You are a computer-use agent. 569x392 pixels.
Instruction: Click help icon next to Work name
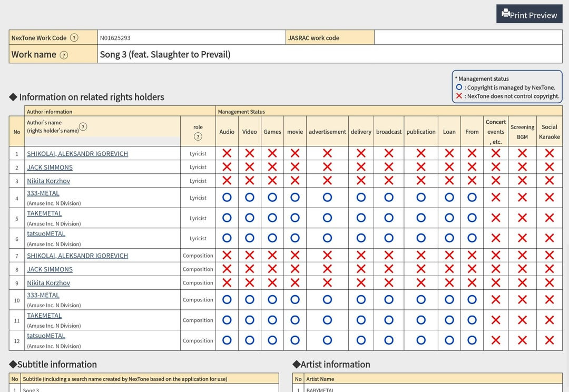pyautogui.click(x=64, y=55)
